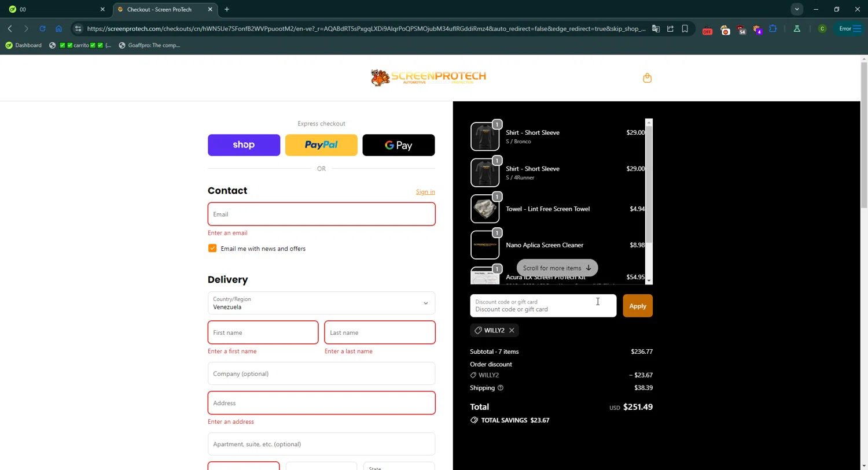
Task: Open a new browser tab
Action: pyautogui.click(x=227, y=9)
